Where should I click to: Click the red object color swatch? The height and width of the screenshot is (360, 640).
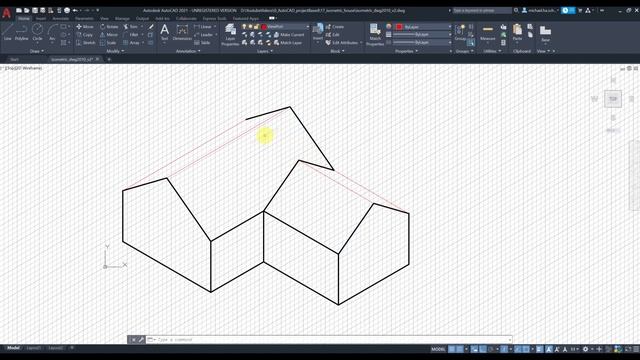click(x=399, y=27)
